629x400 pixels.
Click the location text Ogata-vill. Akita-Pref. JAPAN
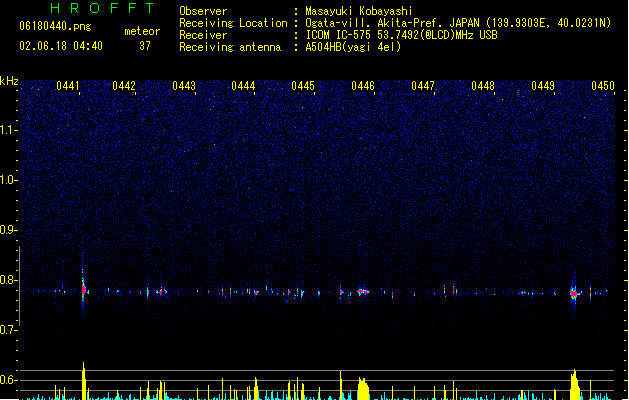tap(392, 23)
